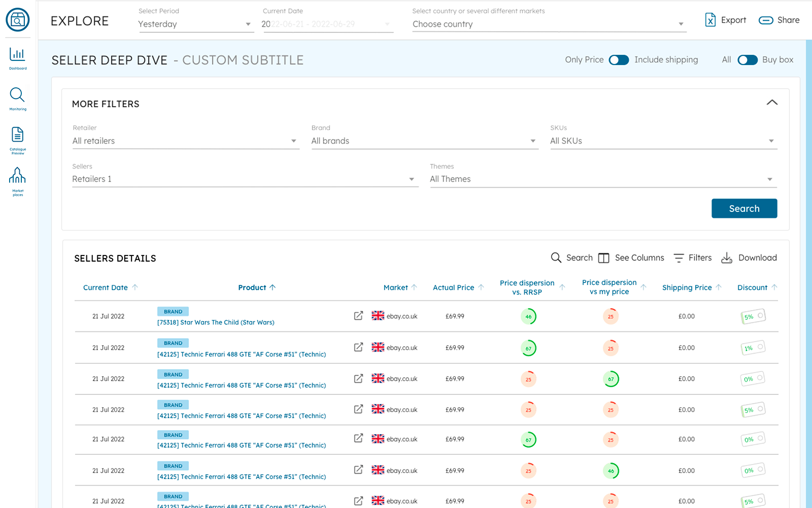
Task: Sort by Price dispersion vs my price arrow
Action: pos(644,288)
